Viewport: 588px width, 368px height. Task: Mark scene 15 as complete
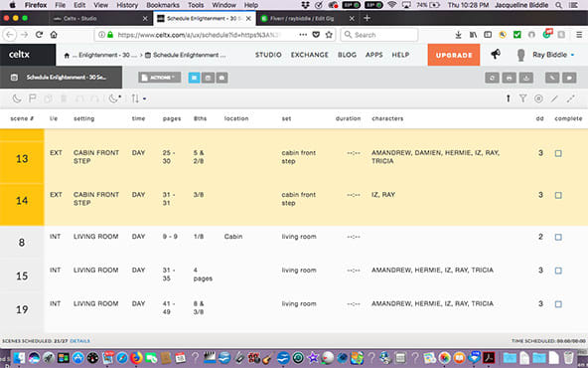tap(558, 271)
